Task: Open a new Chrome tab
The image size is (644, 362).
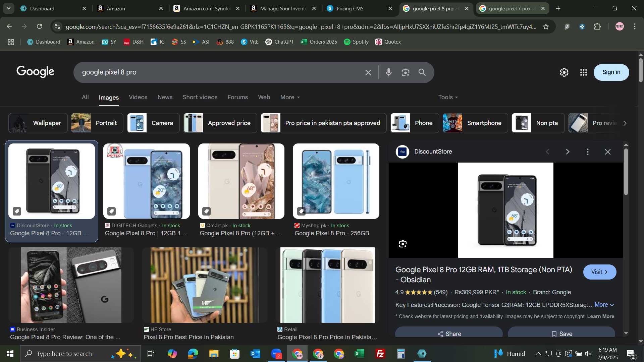Action: click(558, 8)
